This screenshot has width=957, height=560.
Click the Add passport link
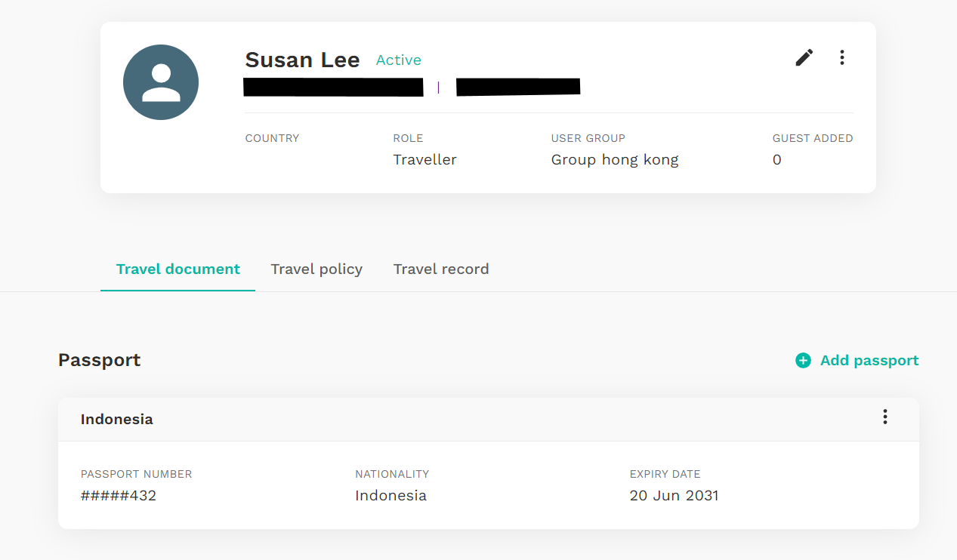point(857,361)
